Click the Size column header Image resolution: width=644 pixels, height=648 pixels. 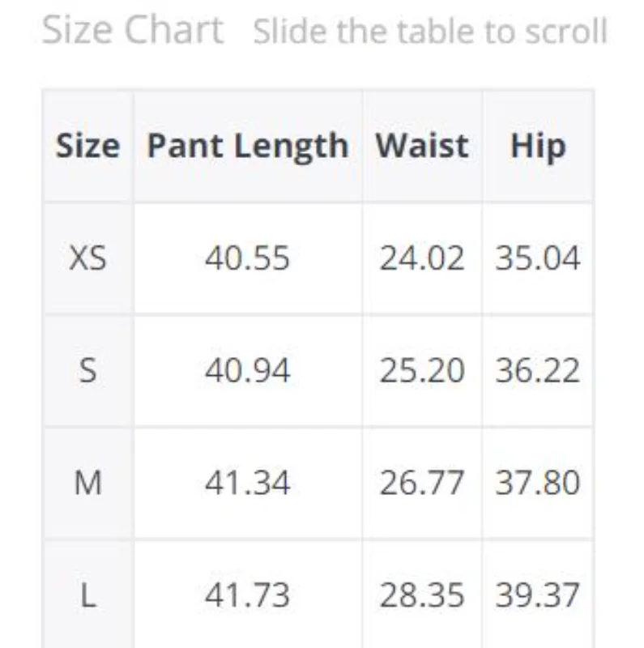(x=87, y=146)
